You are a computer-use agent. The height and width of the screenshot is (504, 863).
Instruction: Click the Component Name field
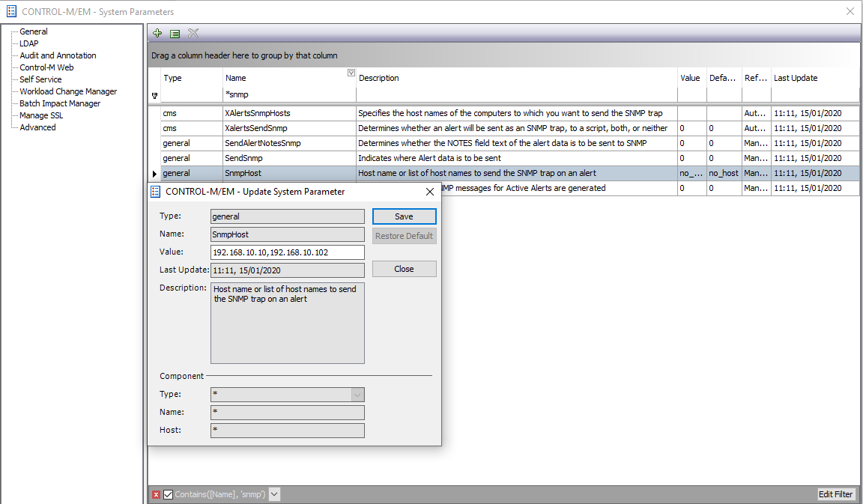point(288,412)
